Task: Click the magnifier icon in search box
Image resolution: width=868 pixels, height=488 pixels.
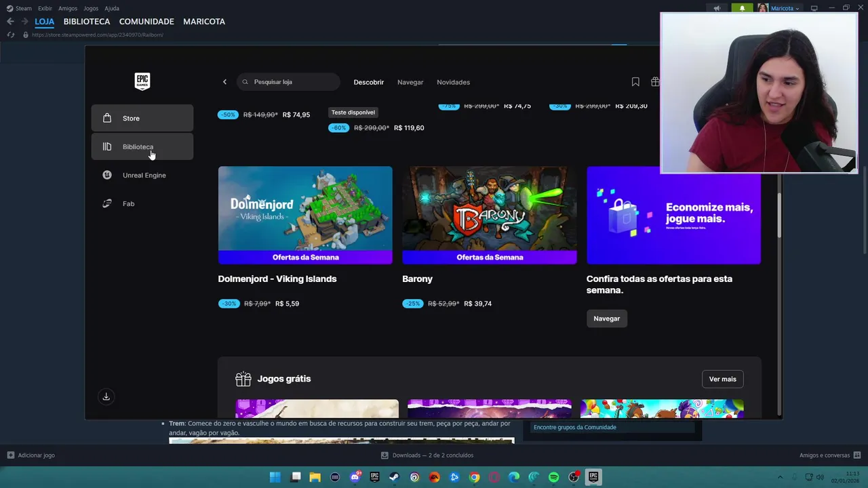Action: click(245, 82)
